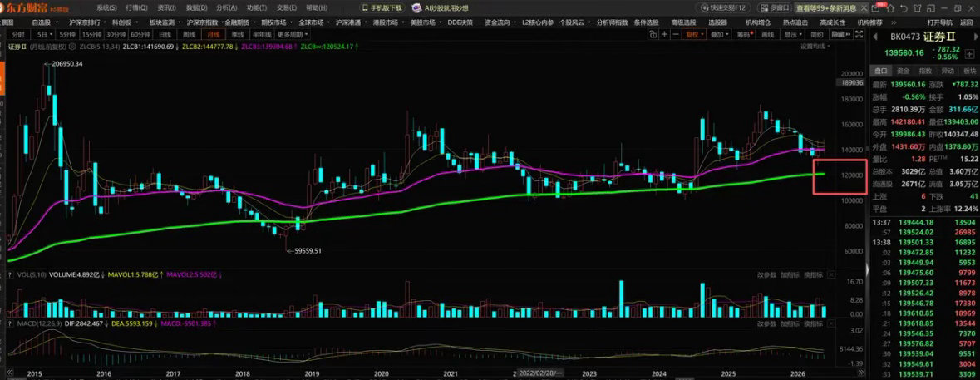The height and width of the screenshot is (380, 980).
Task: Go to previous stock with left arrow
Action: (x=875, y=37)
